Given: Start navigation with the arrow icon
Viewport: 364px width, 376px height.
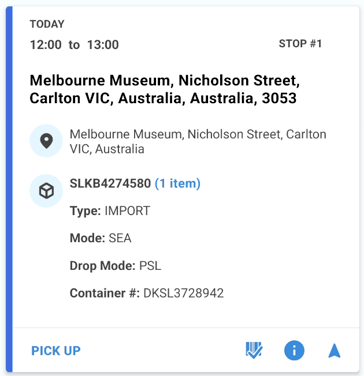Looking at the screenshot, I should click(334, 351).
